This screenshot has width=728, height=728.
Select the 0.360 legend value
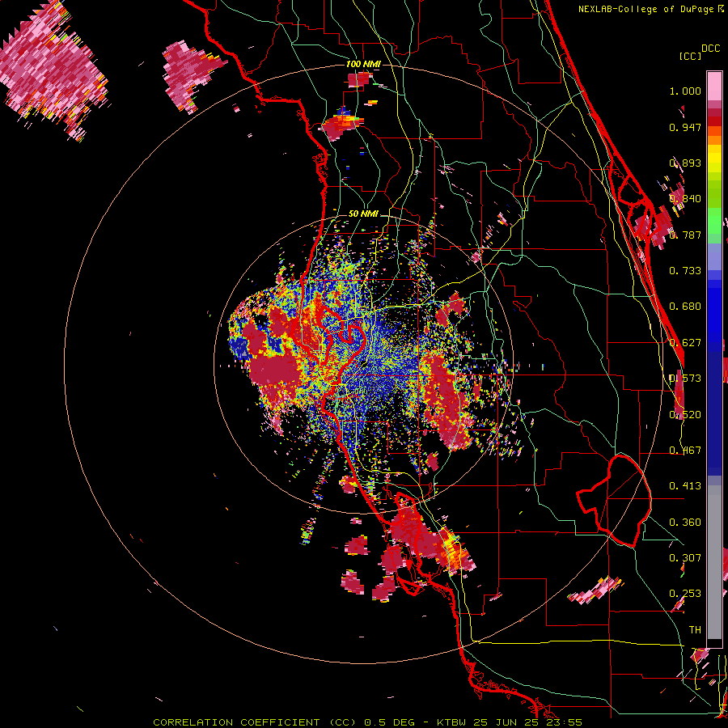(x=685, y=523)
